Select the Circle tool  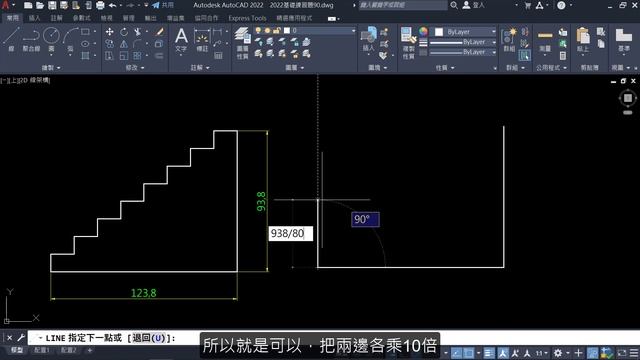(x=51, y=39)
